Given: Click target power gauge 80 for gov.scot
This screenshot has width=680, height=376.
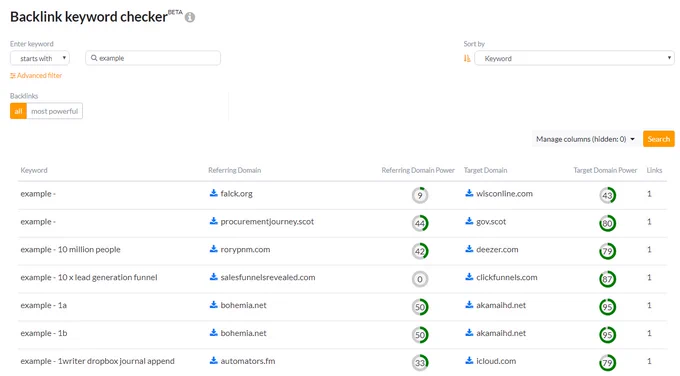Looking at the screenshot, I should pyautogui.click(x=608, y=223).
